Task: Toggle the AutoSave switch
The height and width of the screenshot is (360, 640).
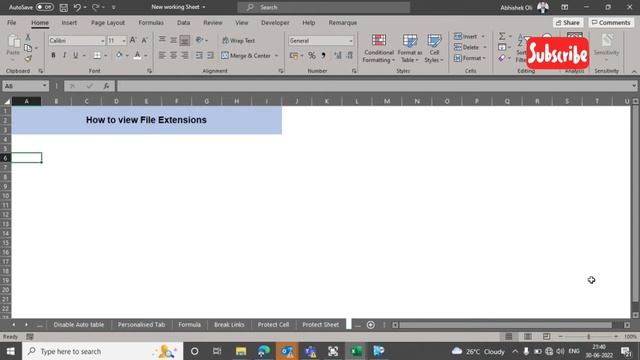Action: pyautogui.click(x=44, y=7)
